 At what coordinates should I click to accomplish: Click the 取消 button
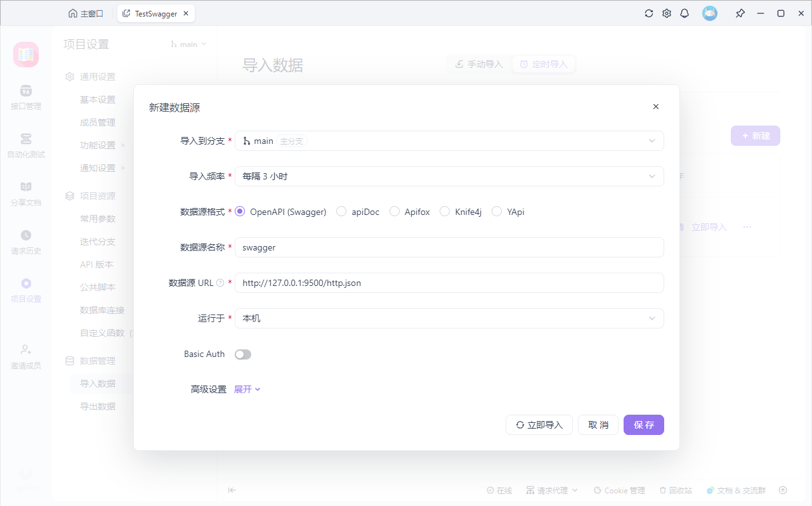tap(598, 425)
